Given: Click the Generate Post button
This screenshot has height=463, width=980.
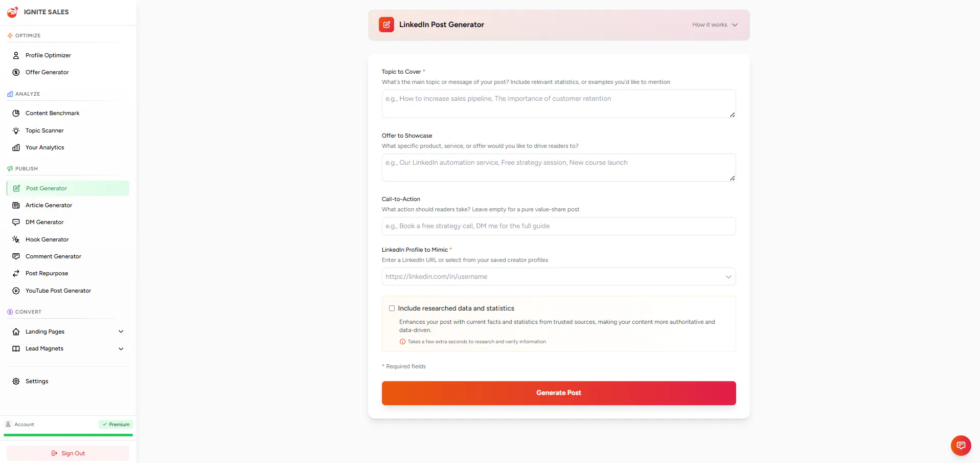Looking at the screenshot, I should tap(559, 393).
